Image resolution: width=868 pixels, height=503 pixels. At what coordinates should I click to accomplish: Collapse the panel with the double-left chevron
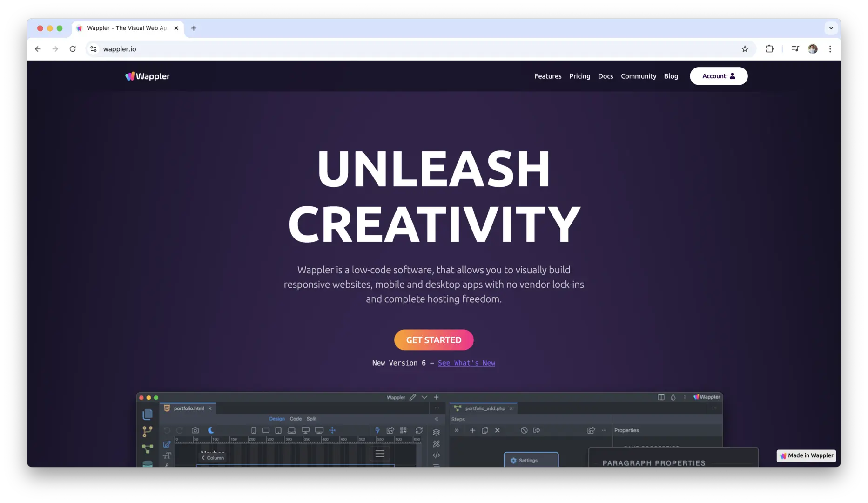pos(436,419)
